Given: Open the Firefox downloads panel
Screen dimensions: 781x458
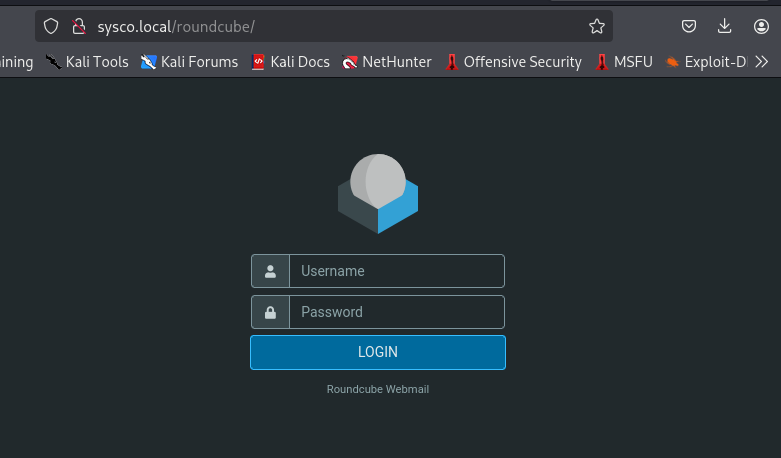Looking at the screenshot, I should pyautogui.click(x=725, y=26).
